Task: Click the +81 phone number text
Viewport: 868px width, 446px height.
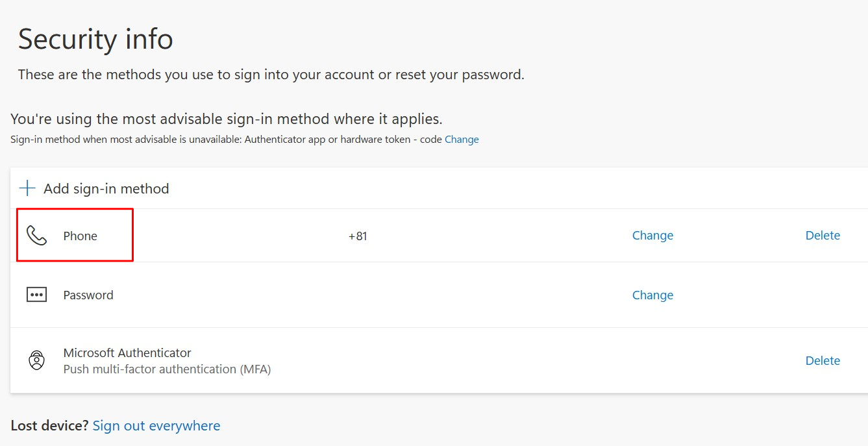Action: pos(358,236)
